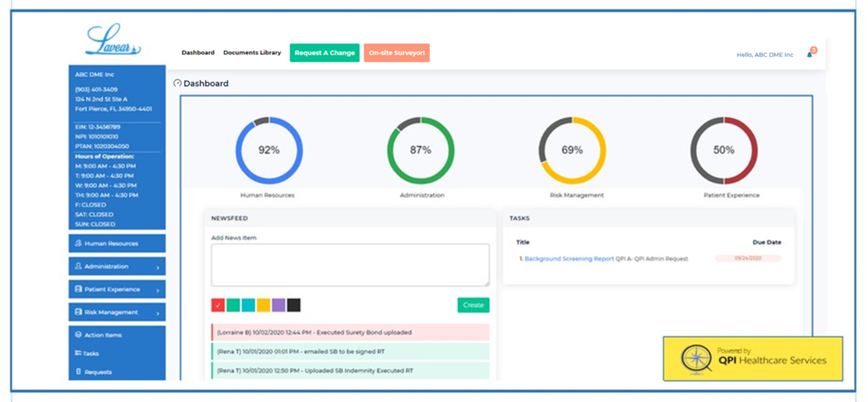Select the green news color box
868x402 pixels.
[x=233, y=304]
